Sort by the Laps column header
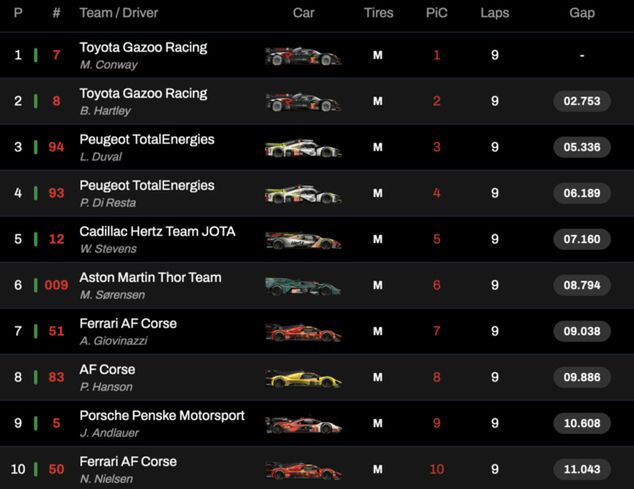Screen dimensions: 634x489 (494, 13)
